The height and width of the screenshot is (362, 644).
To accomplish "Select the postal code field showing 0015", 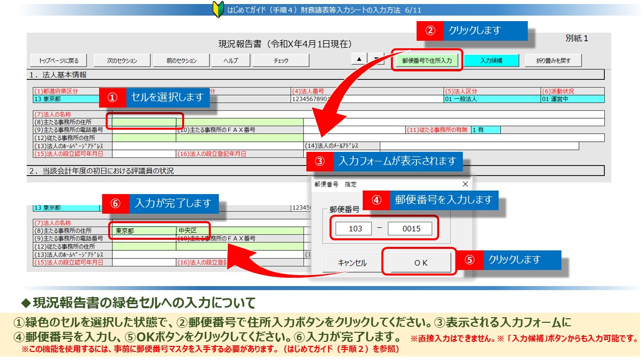I will [x=411, y=229].
